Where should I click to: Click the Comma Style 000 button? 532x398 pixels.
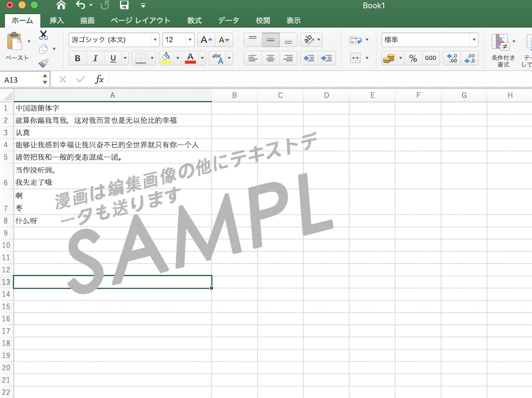(430, 58)
